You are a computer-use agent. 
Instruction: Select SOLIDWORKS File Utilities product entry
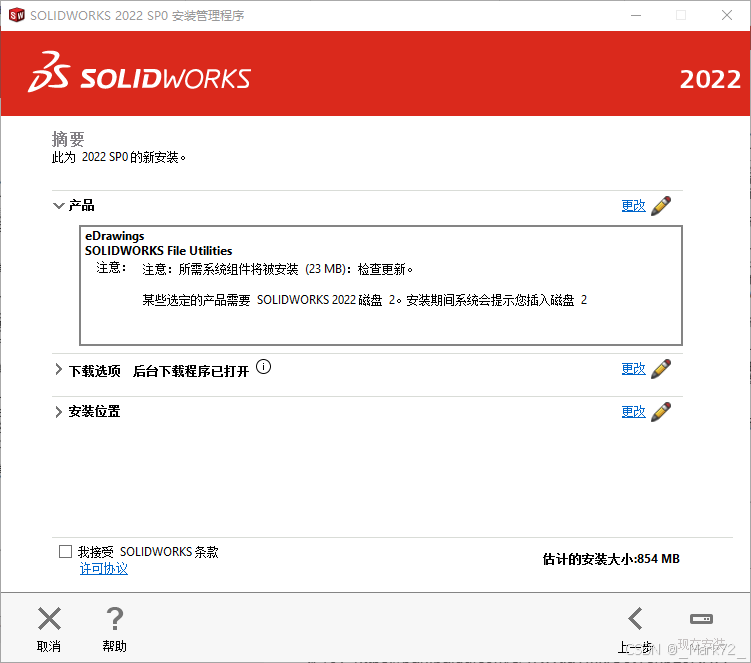click(x=159, y=251)
